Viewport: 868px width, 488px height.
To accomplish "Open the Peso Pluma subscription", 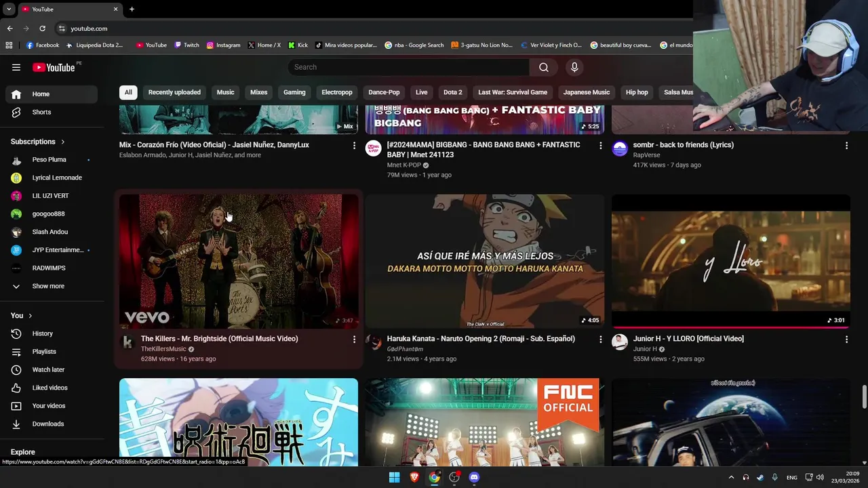I will [52, 160].
